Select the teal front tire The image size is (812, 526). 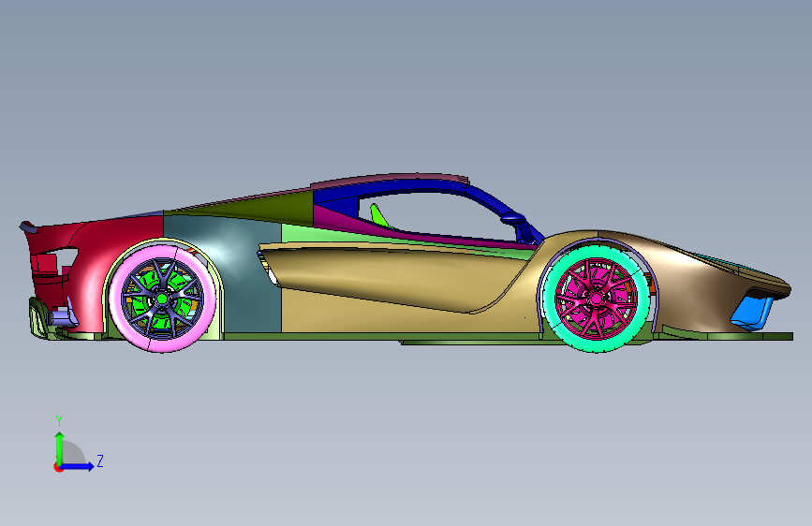click(x=549, y=299)
